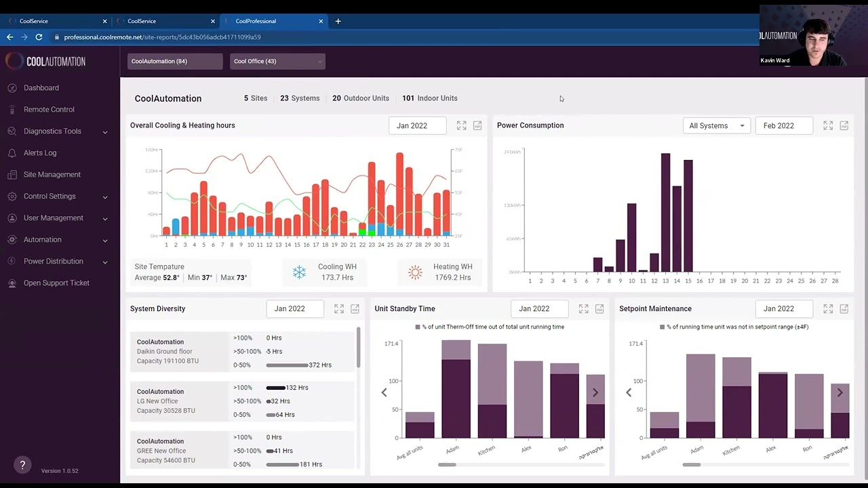Click the "Daikin Ground floor" system row

point(242,351)
